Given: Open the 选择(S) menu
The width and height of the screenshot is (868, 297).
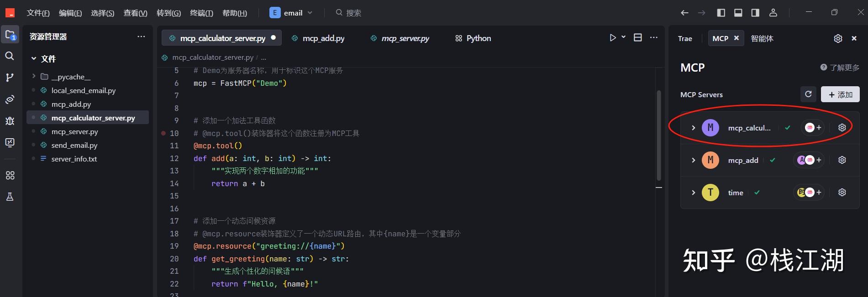Looking at the screenshot, I should (x=103, y=13).
